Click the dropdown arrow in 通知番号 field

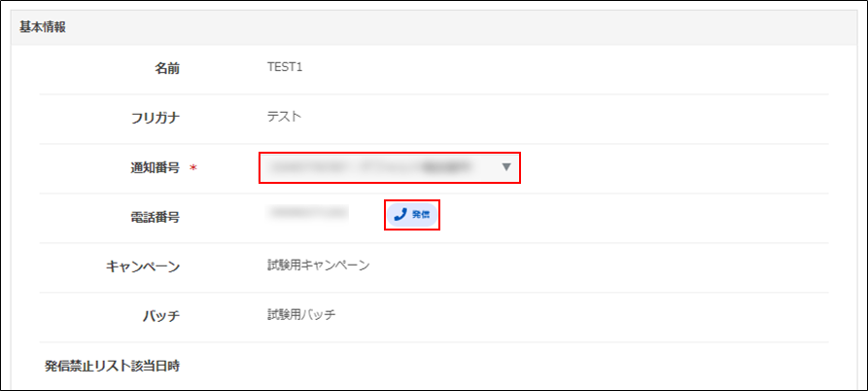click(x=505, y=167)
